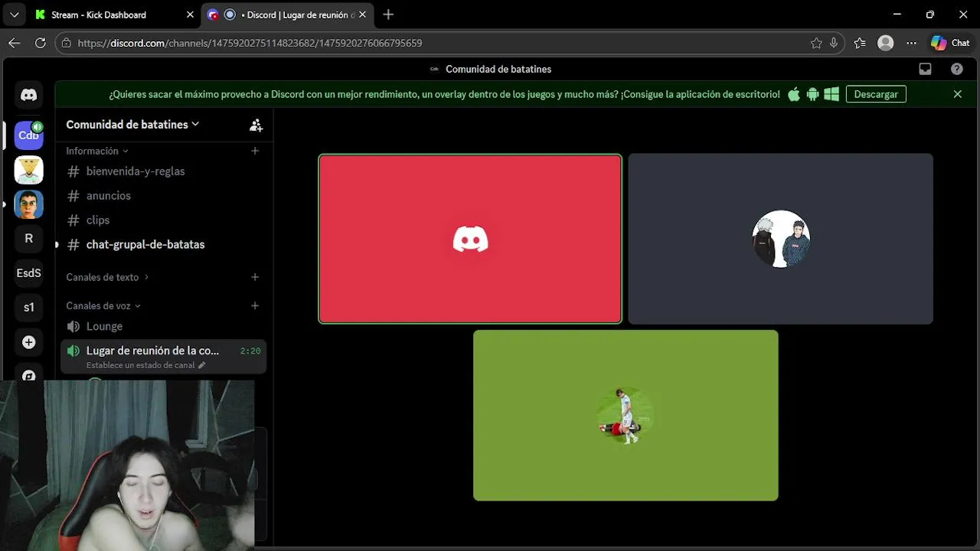Screen dimensions: 980x551
Task: Open a new browser tab
Action: coord(388,15)
